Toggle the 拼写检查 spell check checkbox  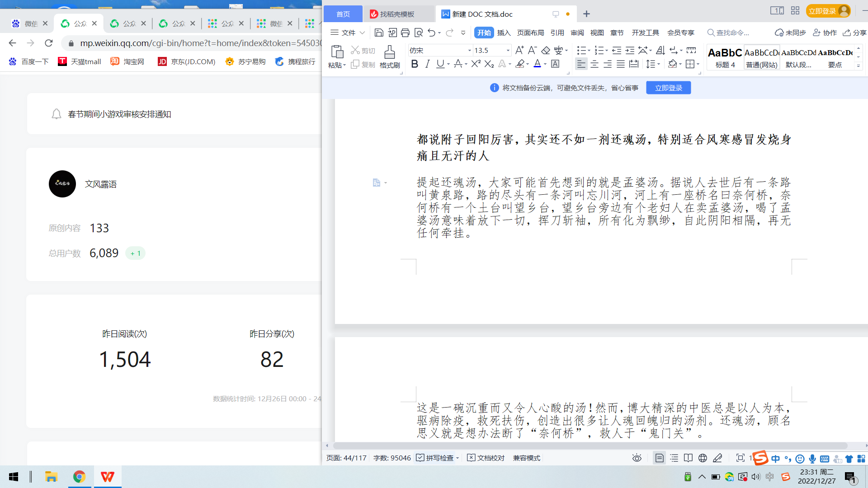tap(420, 458)
